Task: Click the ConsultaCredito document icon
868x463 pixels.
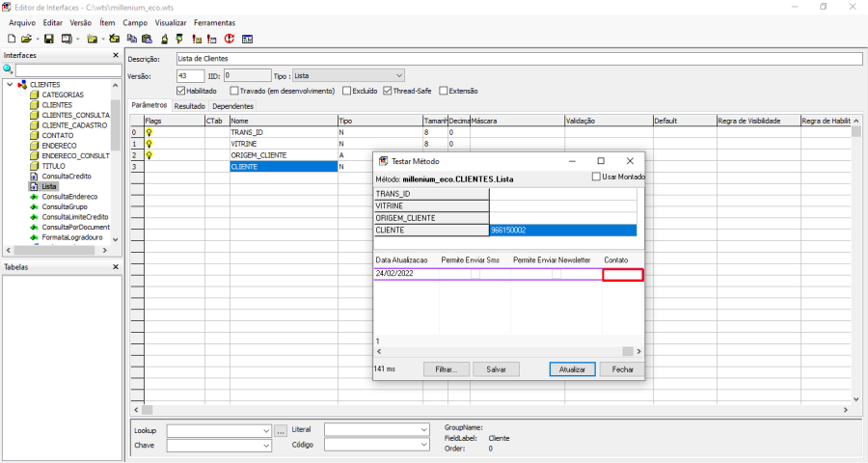Action: point(35,177)
